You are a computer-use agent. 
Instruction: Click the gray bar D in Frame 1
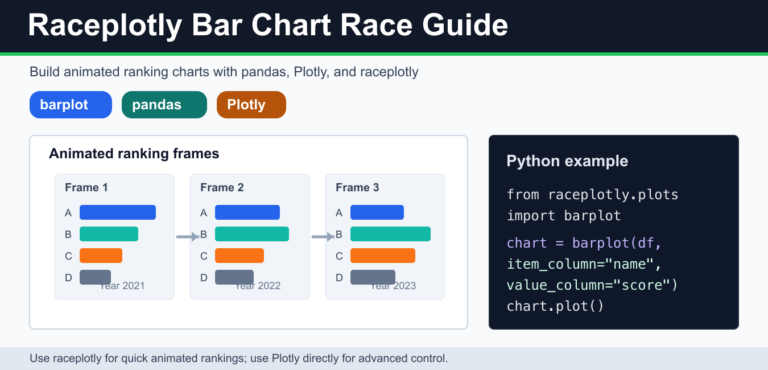point(95,277)
